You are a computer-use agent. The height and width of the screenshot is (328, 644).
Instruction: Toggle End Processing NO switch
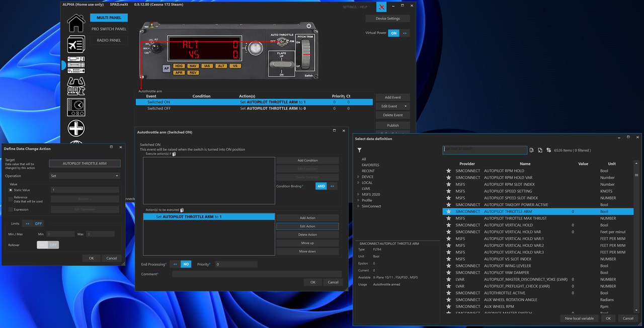click(x=180, y=264)
